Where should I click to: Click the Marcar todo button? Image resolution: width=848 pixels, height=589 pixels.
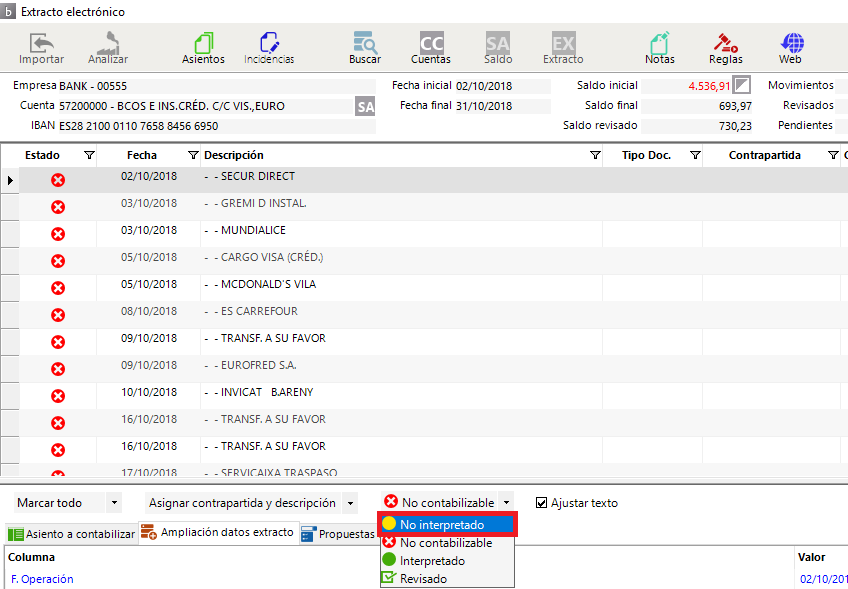[59, 503]
